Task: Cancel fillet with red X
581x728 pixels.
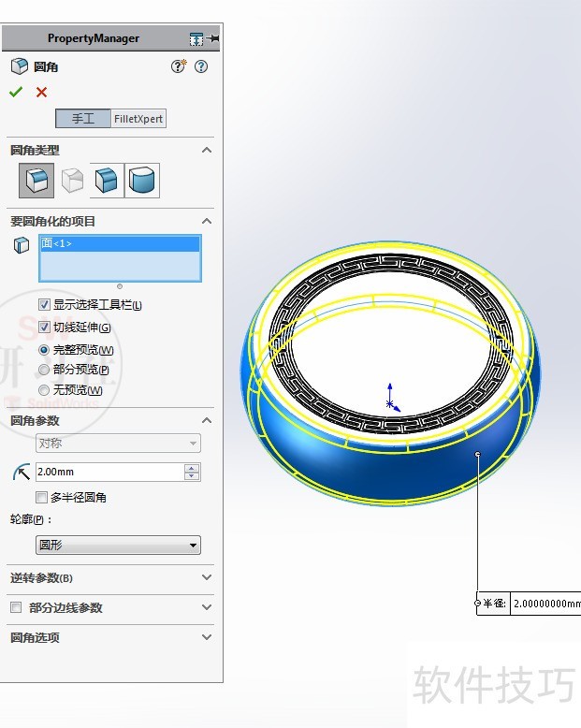Action: 42,92
